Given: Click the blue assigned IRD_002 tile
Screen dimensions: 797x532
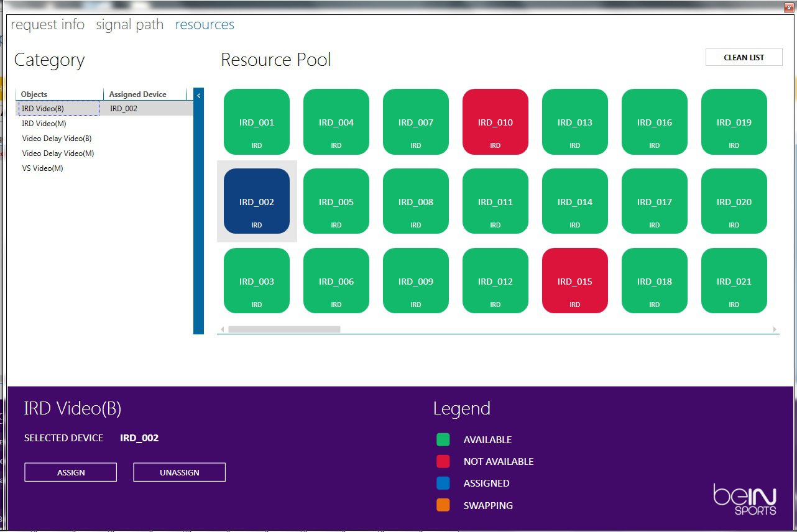Looking at the screenshot, I should click(x=257, y=201).
